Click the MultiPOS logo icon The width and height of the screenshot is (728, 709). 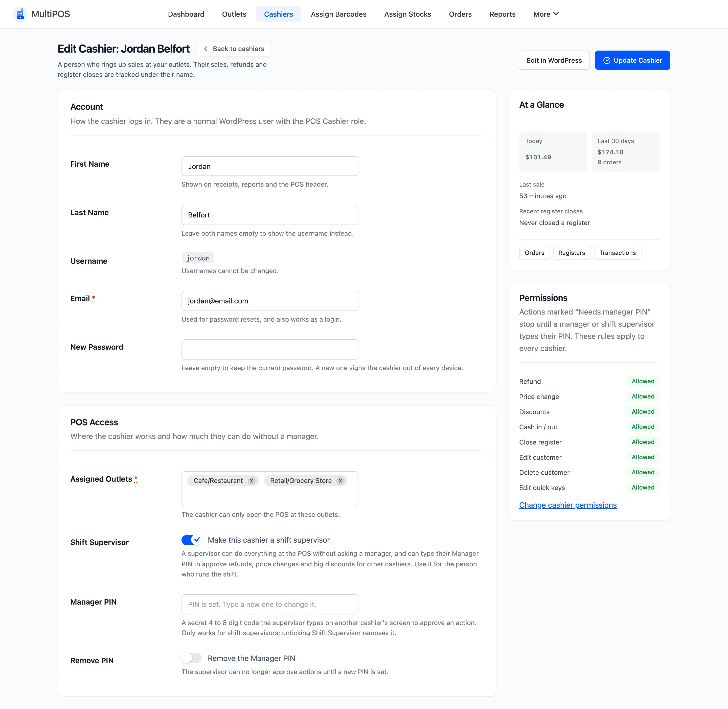coord(20,14)
